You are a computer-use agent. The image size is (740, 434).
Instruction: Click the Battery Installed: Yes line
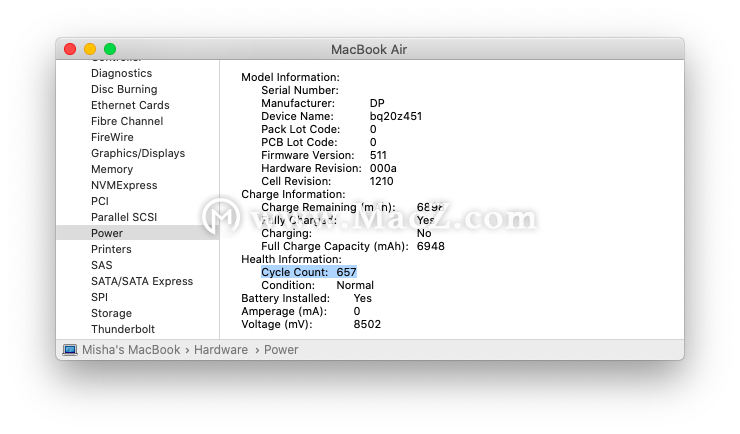pos(306,298)
